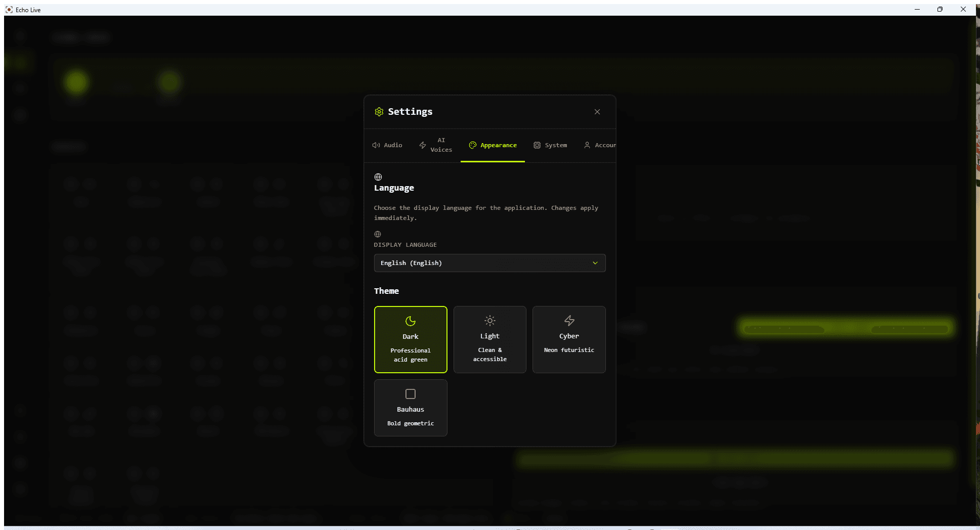Close the Settings dialog

pyautogui.click(x=597, y=112)
